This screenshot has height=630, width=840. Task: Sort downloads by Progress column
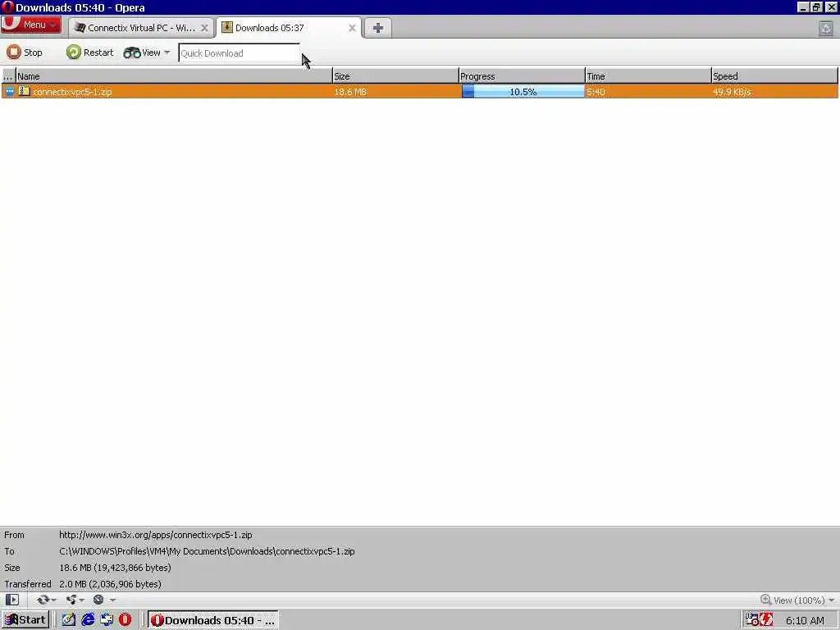click(522, 76)
